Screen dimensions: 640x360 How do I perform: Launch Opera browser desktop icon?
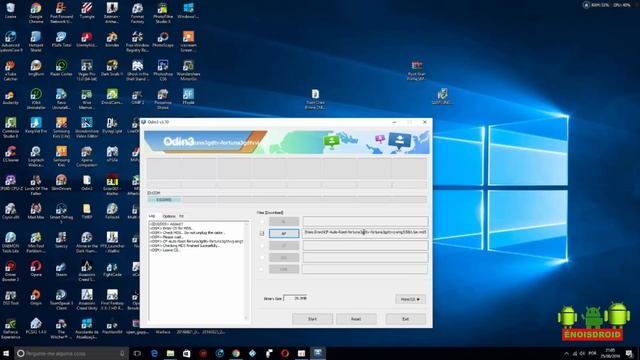click(36, 269)
